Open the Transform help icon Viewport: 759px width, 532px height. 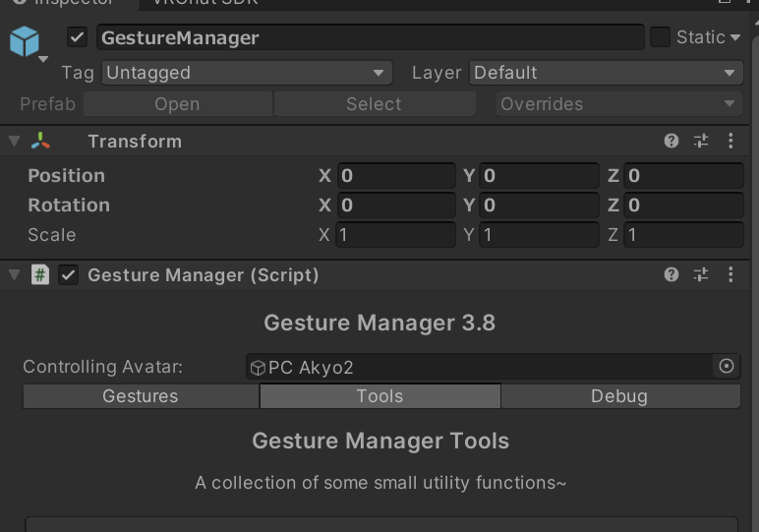pos(671,141)
